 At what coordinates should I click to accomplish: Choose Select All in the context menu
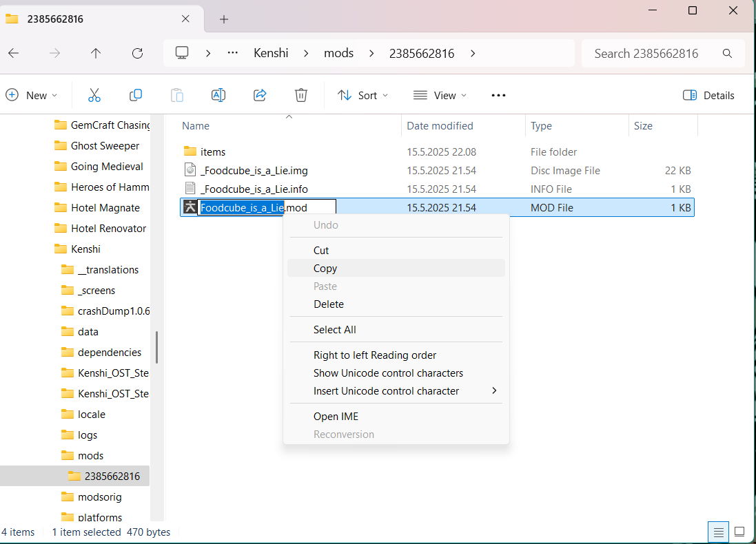(x=396, y=330)
